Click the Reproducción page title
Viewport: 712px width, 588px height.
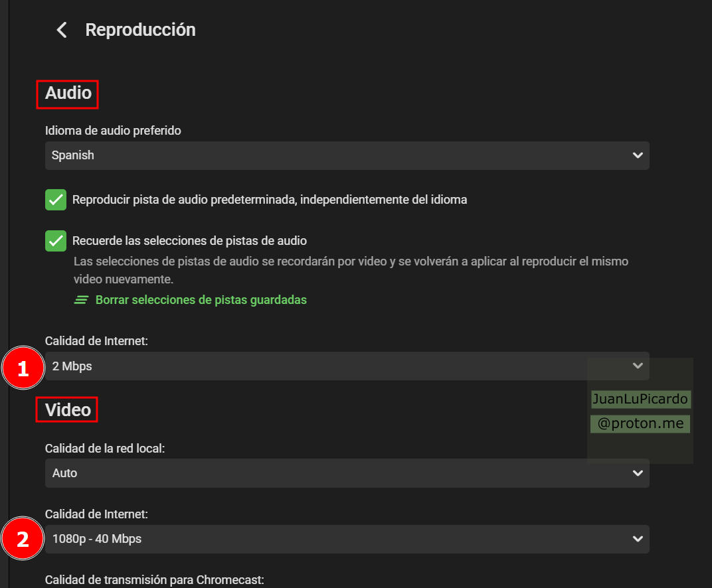(140, 30)
